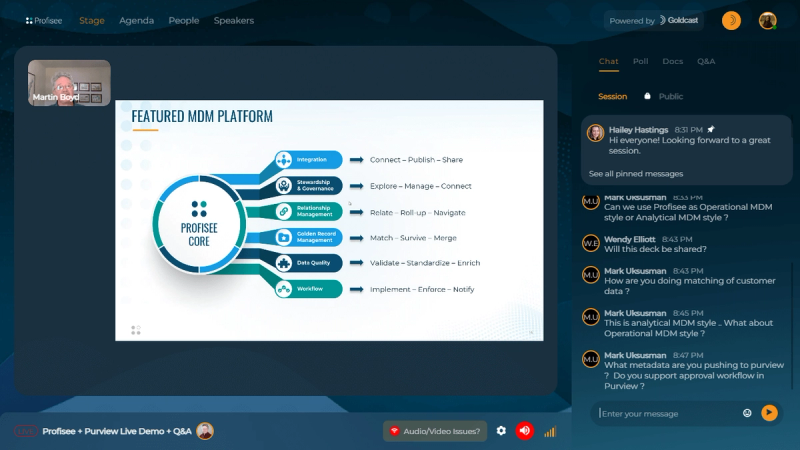Screen dimensions: 800x450
Task: Click Audio/Video Issues? button
Action: [x=435, y=431]
